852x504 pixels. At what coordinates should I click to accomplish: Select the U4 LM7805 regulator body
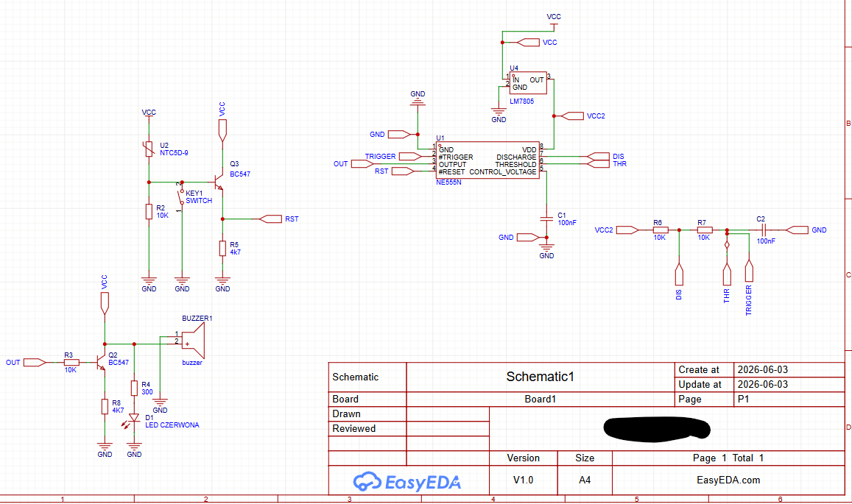(527, 82)
